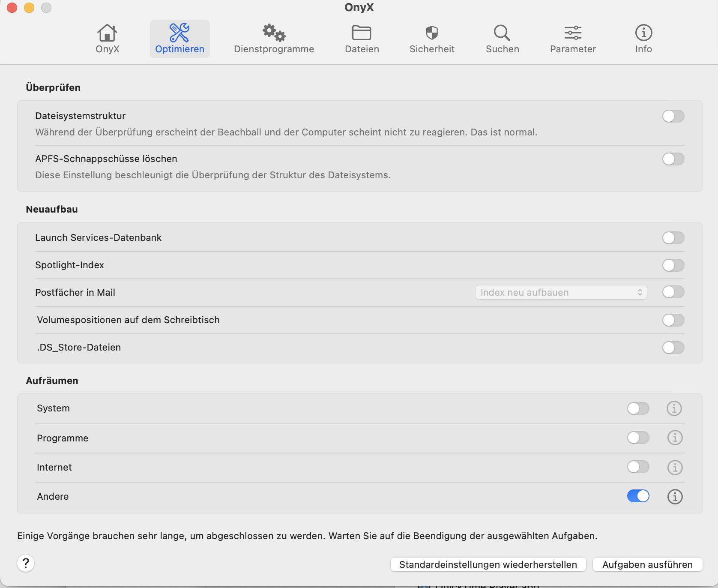Disable the Andere cleanup toggle
The height and width of the screenshot is (588, 718).
(638, 496)
